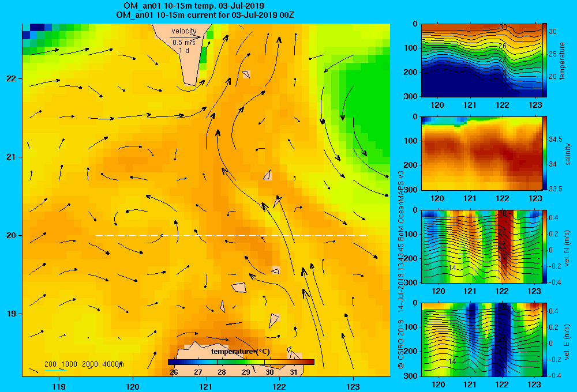Click the white dash-dot transect line at 20°N

231,235
